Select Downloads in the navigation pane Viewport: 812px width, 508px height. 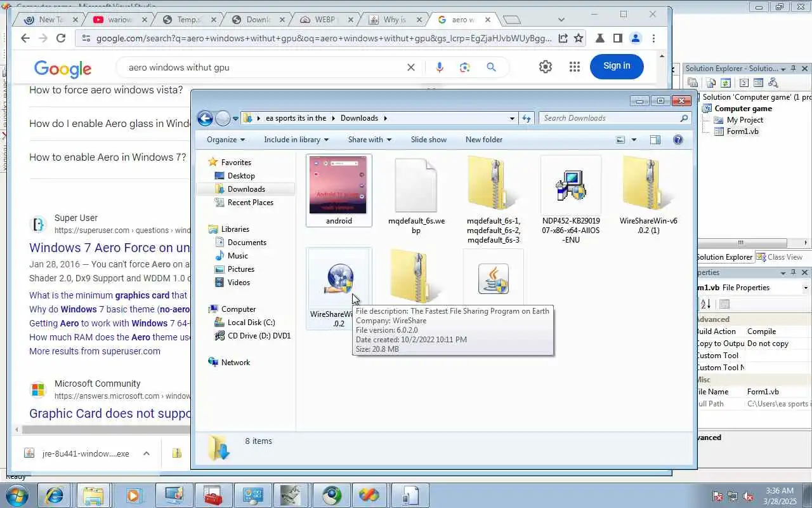coord(246,189)
